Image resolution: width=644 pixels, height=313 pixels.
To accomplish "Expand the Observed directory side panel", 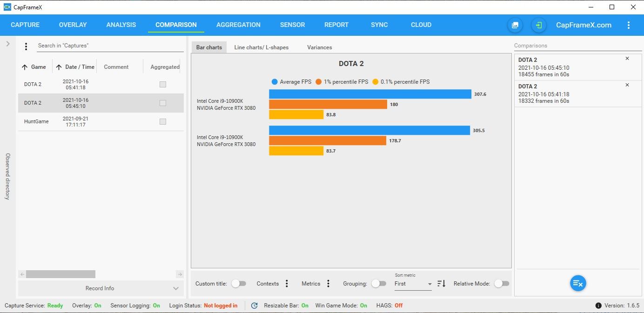I will tap(8, 44).
